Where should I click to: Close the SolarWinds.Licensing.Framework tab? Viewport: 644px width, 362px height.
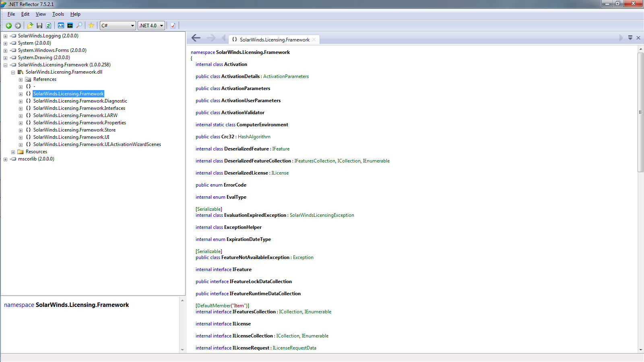coord(314,39)
